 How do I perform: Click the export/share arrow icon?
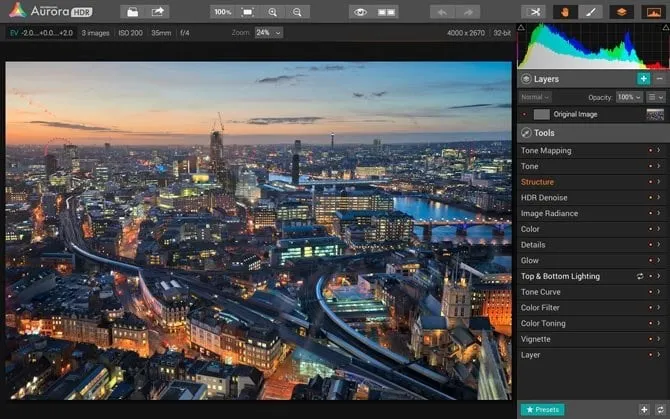(158, 12)
